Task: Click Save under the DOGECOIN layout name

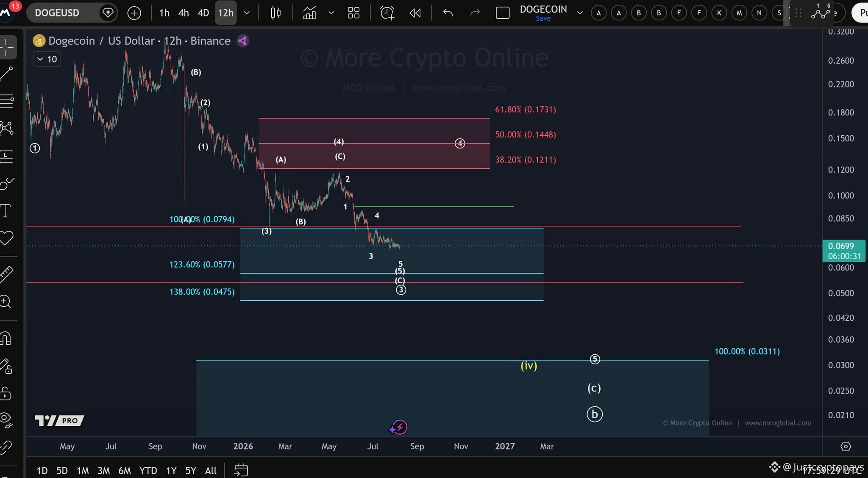Action: point(543,18)
